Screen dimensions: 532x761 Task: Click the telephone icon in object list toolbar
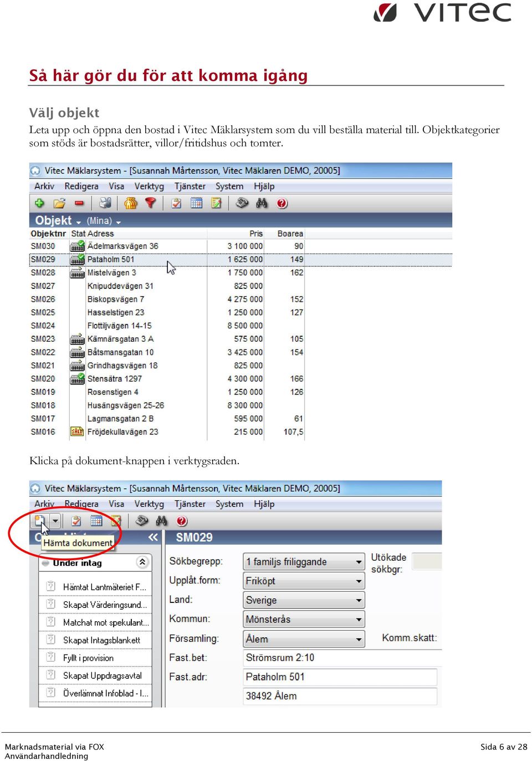pos(242,203)
